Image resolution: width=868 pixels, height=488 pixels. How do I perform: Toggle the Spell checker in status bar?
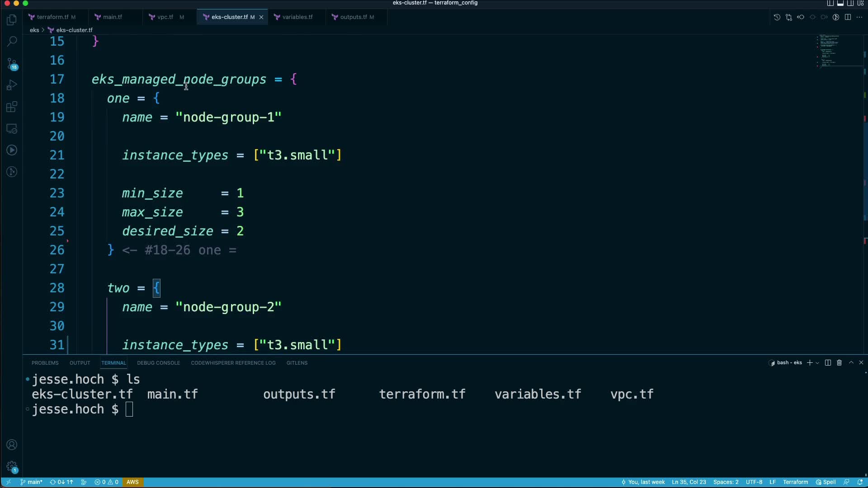[826, 482]
